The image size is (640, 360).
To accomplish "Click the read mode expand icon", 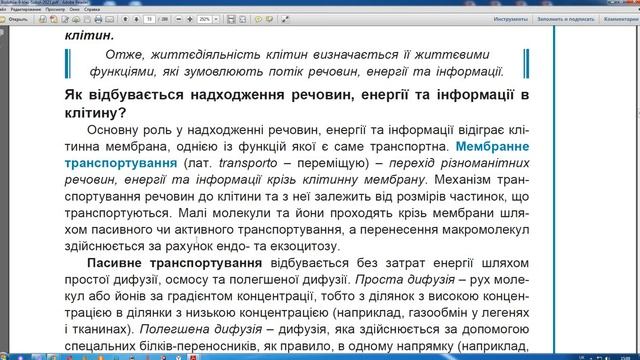I will (285, 19).
